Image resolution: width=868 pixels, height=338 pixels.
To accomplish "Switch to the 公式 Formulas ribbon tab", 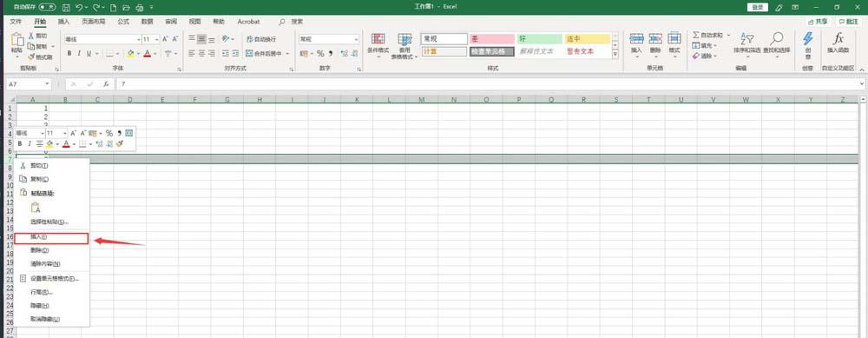I will [x=123, y=22].
